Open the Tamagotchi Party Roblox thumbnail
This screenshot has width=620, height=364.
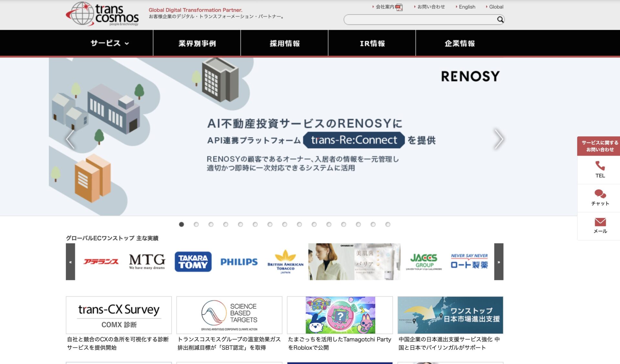(x=340, y=315)
